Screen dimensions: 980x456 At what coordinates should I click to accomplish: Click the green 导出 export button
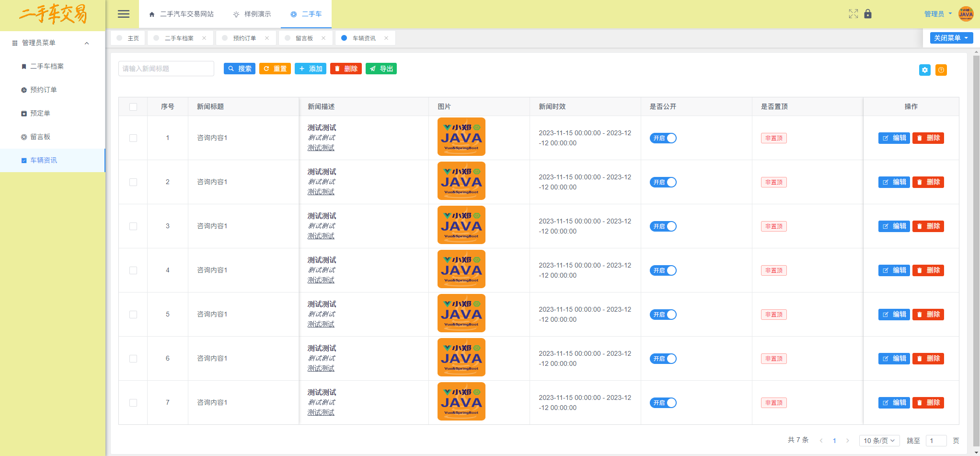tap(381, 69)
